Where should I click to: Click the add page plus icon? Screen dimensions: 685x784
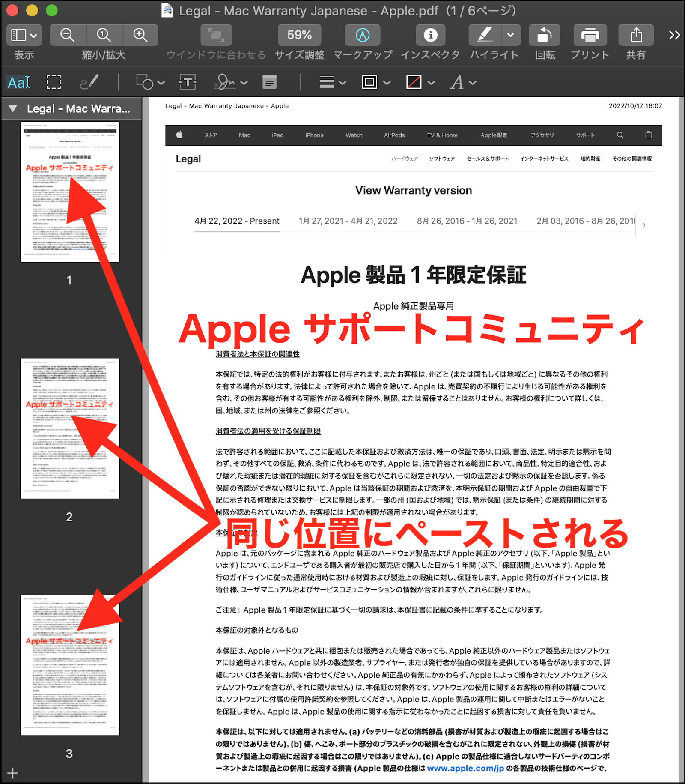(13, 773)
